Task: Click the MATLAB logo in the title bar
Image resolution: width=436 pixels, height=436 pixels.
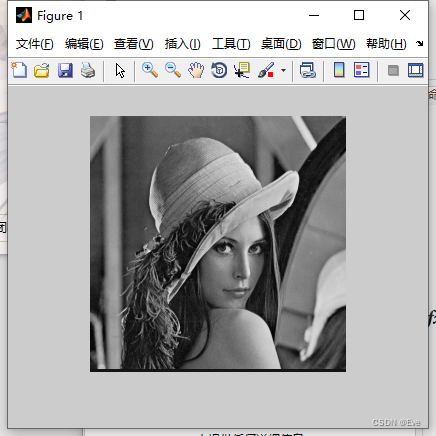Action: [24, 15]
